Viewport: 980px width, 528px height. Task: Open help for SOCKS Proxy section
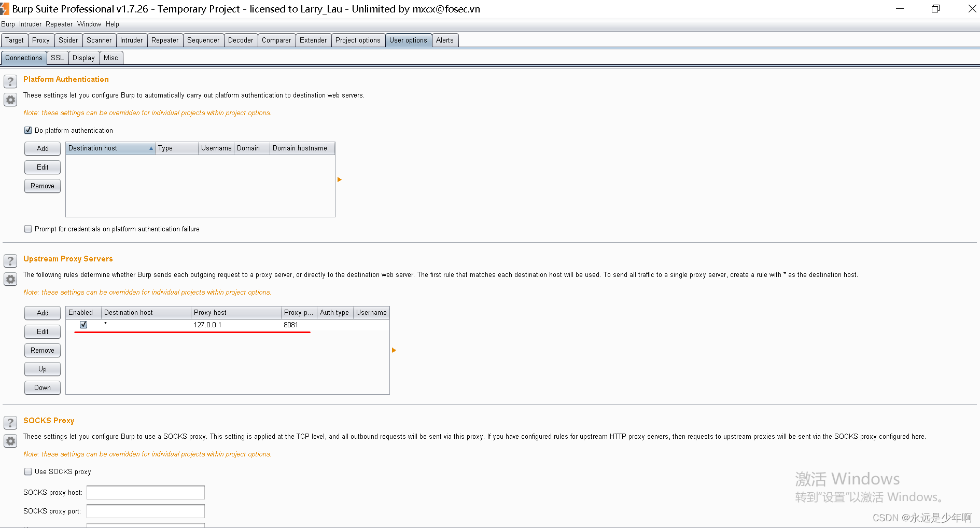click(x=10, y=423)
